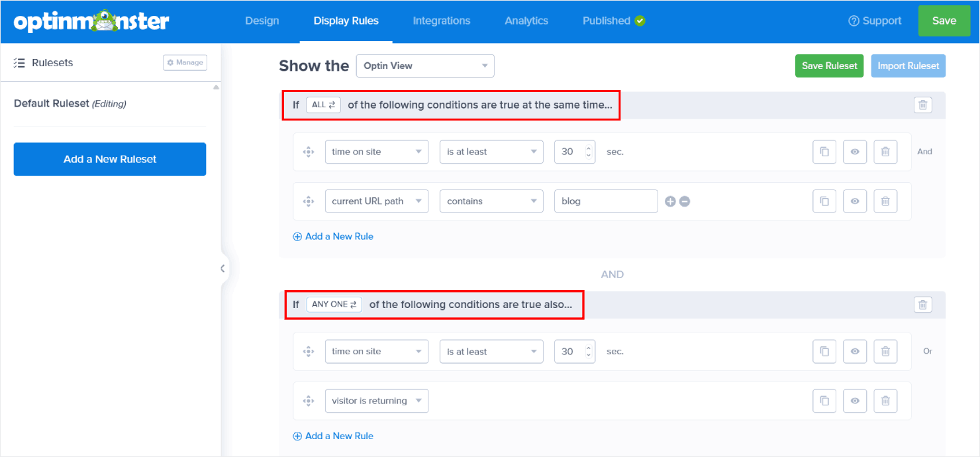The height and width of the screenshot is (457, 980).
Task: Delete the ALL conditions rule group
Action: click(x=923, y=105)
